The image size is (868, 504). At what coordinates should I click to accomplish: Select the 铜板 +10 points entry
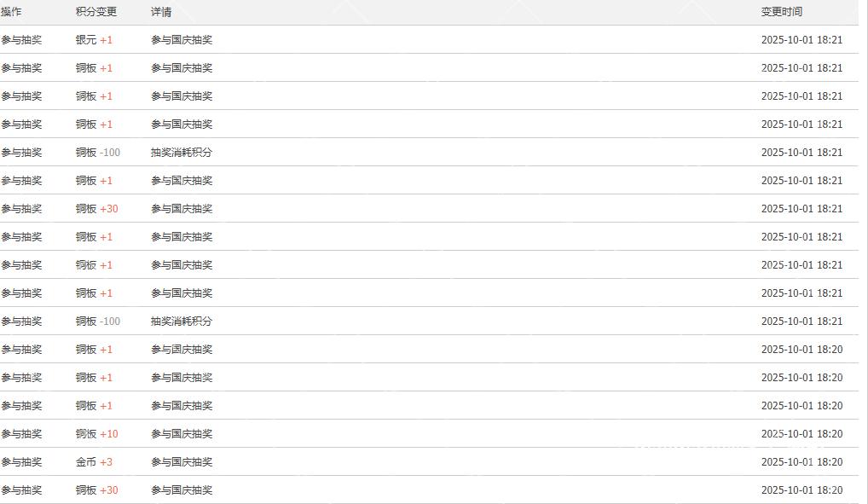tap(96, 434)
